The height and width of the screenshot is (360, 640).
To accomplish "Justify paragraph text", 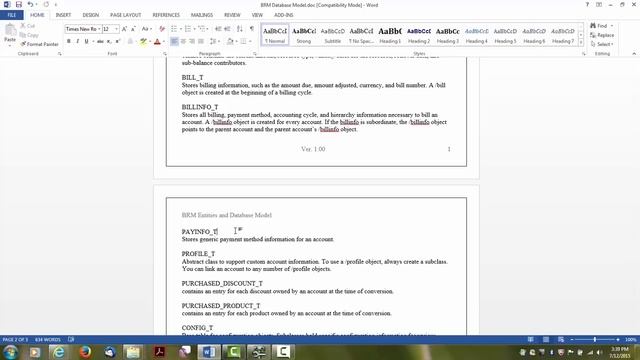I will point(201,41).
